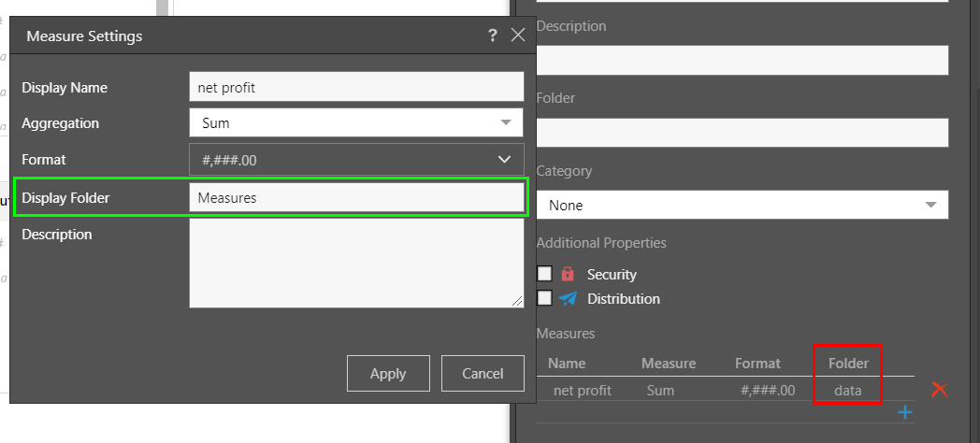Click the Folder input in the right panel
Image resolution: width=980 pixels, height=443 pixels.
(742, 132)
